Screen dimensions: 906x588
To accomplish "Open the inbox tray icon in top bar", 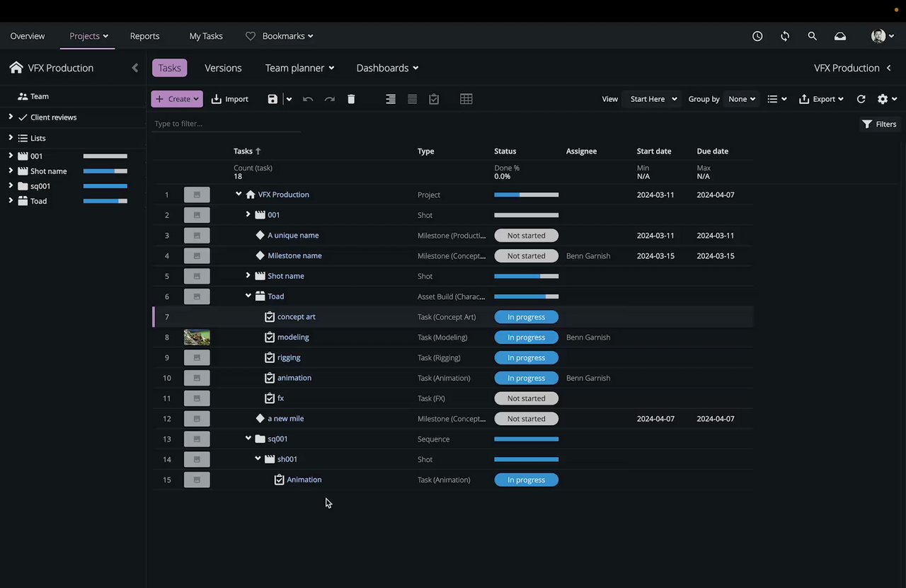I will click(x=840, y=36).
